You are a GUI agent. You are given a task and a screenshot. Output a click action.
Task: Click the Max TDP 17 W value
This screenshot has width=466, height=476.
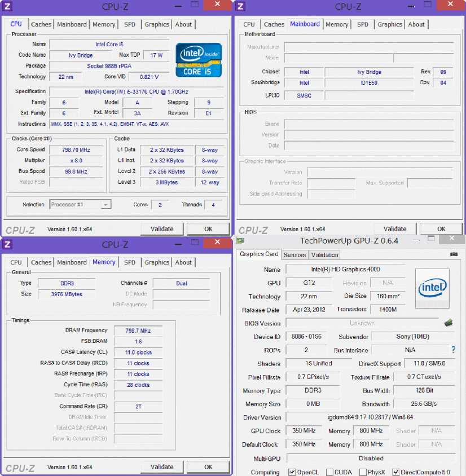tap(156, 55)
